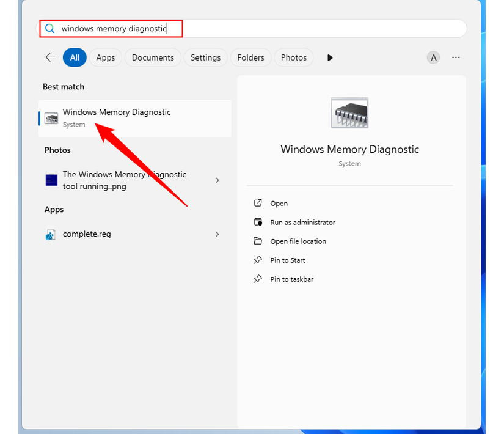Click the memory chip icon in the preview panel
504x434 pixels.
click(349, 112)
